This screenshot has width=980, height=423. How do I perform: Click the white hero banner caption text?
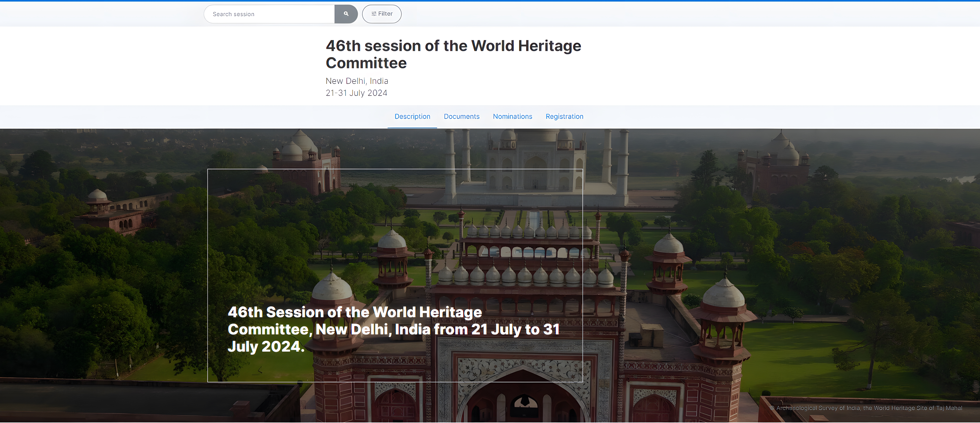[393, 329]
